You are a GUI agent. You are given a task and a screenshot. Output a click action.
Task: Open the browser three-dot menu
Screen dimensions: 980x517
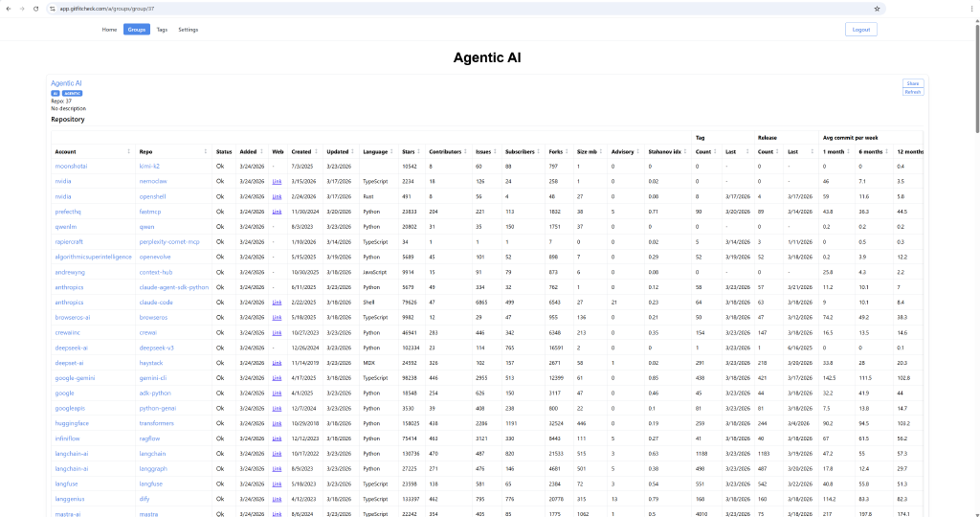970,9
